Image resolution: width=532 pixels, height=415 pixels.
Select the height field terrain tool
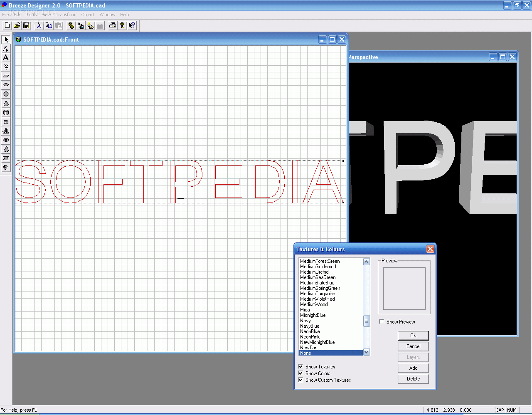(x=6, y=131)
